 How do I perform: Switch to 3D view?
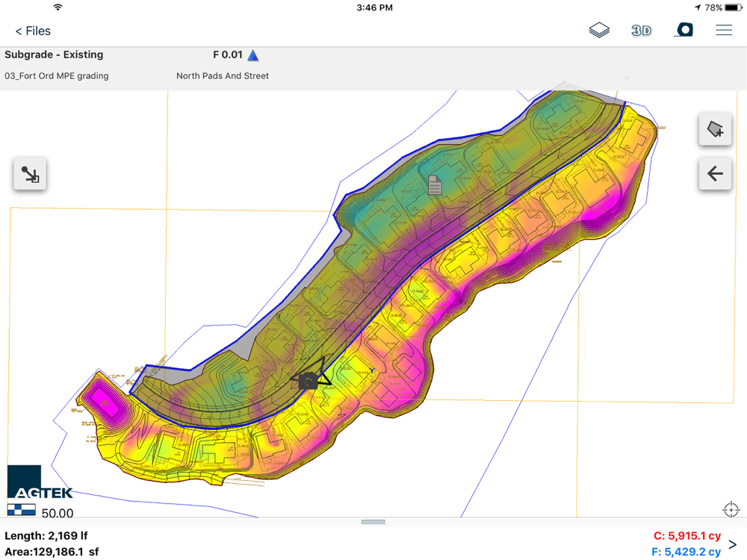pyautogui.click(x=641, y=31)
